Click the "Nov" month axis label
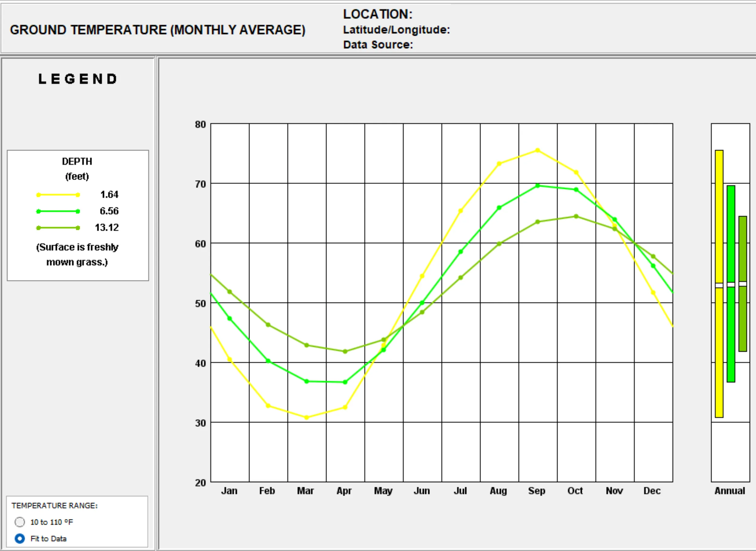 pyautogui.click(x=614, y=491)
